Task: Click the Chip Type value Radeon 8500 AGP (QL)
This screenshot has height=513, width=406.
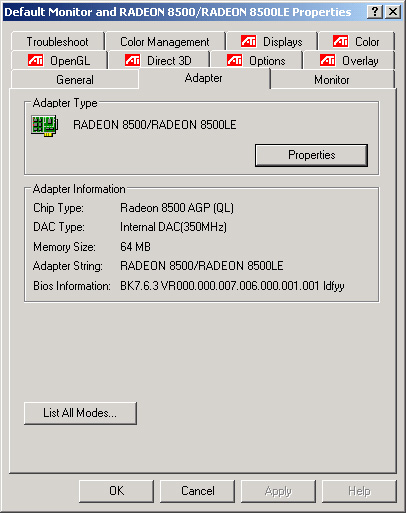Action: click(x=177, y=208)
